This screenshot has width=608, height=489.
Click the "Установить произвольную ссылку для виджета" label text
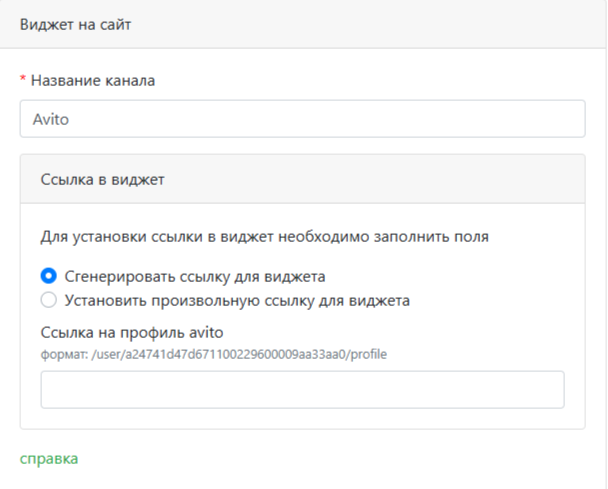238,299
